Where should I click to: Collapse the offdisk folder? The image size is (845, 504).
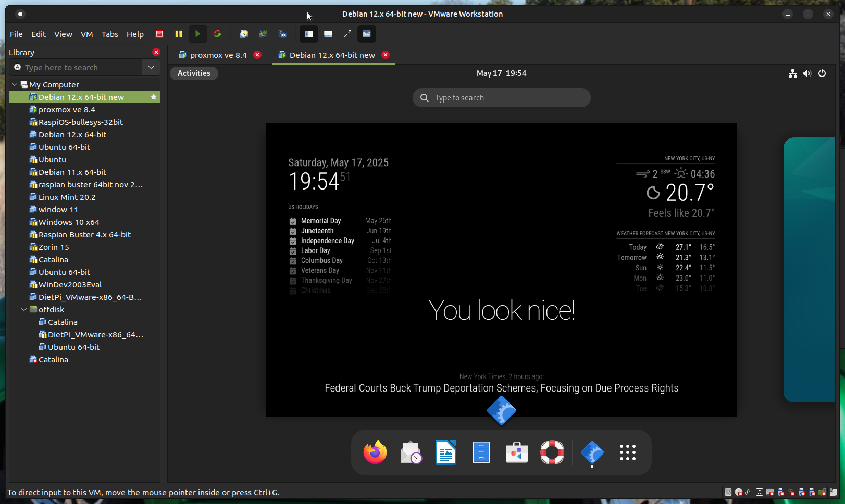click(24, 309)
